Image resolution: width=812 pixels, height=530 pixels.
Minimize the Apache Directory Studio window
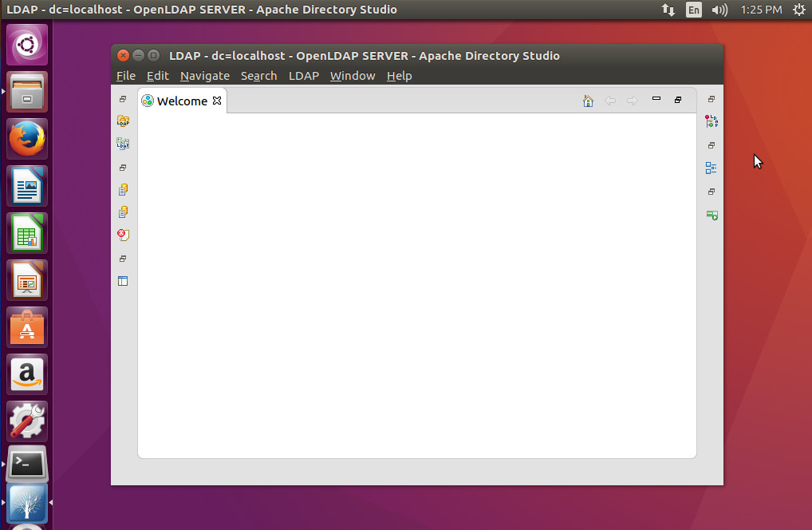point(138,55)
